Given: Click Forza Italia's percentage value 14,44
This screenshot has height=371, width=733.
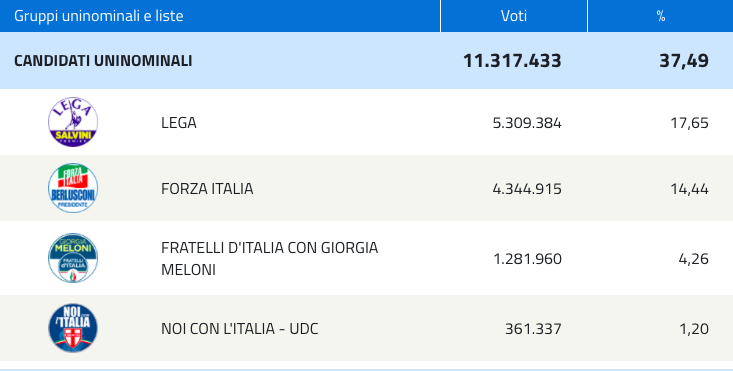Looking at the screenshot, I should 690,189.
